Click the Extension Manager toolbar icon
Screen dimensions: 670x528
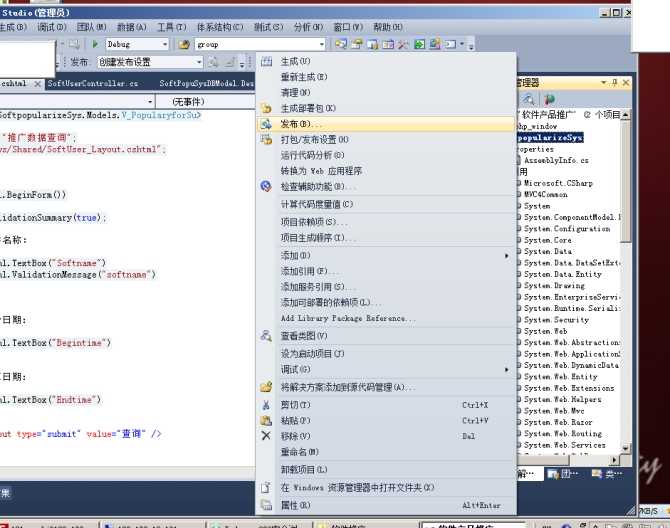point(435,44)
